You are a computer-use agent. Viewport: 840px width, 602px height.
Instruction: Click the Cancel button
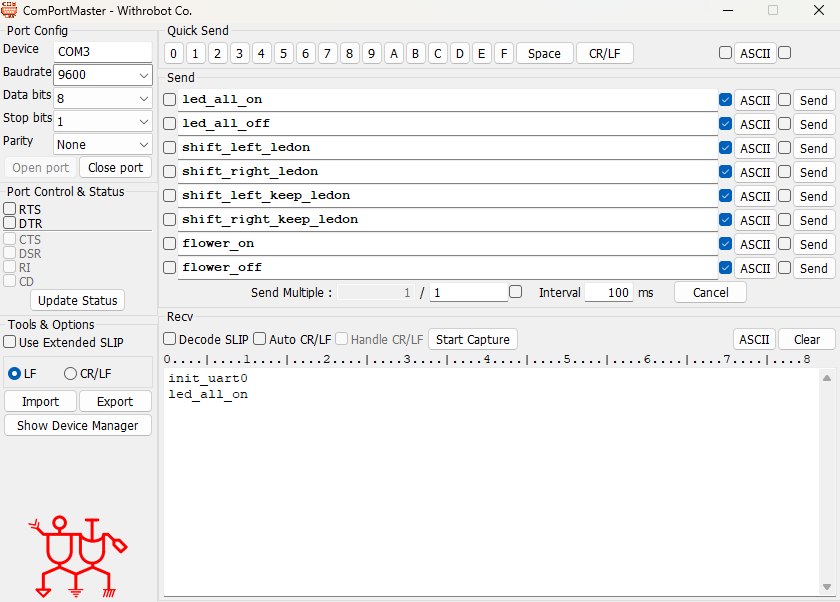pos(710,292)
